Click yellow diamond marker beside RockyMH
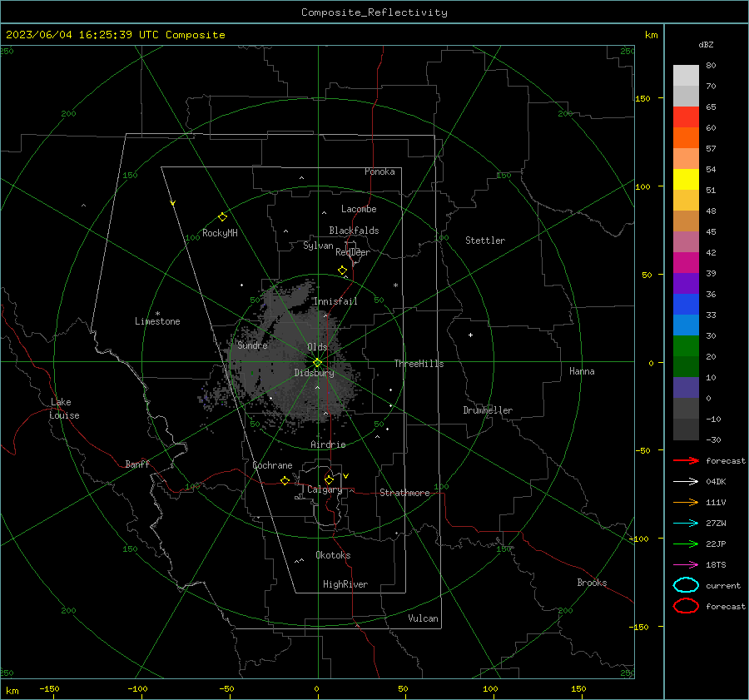 [x=222, y=217]
